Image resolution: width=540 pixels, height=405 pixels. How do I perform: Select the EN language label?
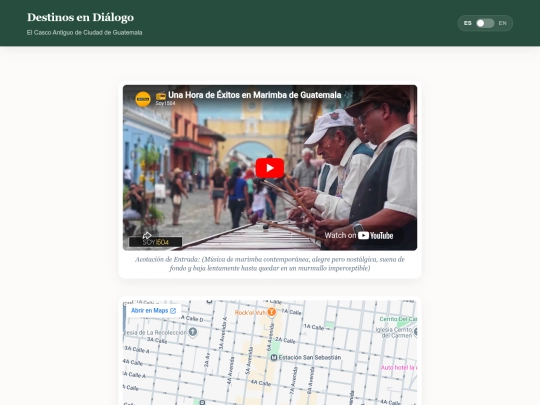click(x=502, y=23)
